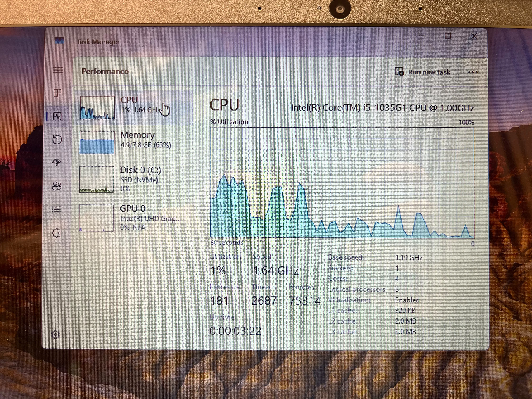Open Startup apps page icon
532x399 pixels.
(57, 162)
